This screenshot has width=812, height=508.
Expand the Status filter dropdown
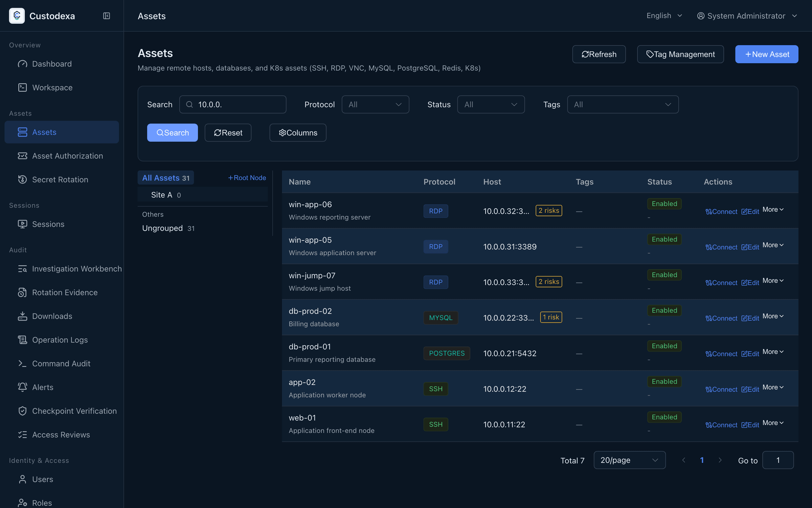coord(491,104)
